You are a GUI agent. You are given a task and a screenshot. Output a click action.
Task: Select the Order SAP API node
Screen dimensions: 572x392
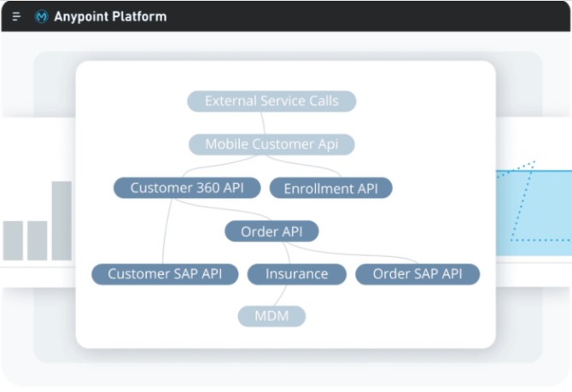(417, 274)
